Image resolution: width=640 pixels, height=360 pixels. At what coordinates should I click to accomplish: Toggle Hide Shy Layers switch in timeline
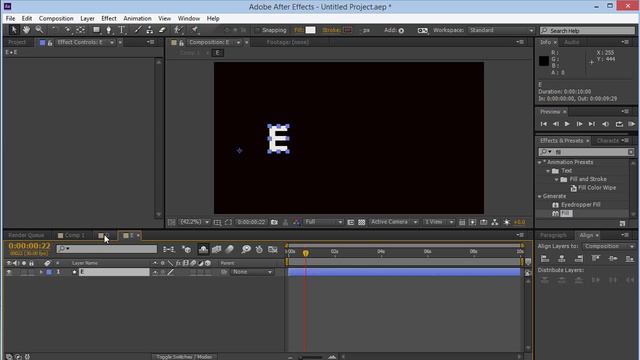point(203,249)
